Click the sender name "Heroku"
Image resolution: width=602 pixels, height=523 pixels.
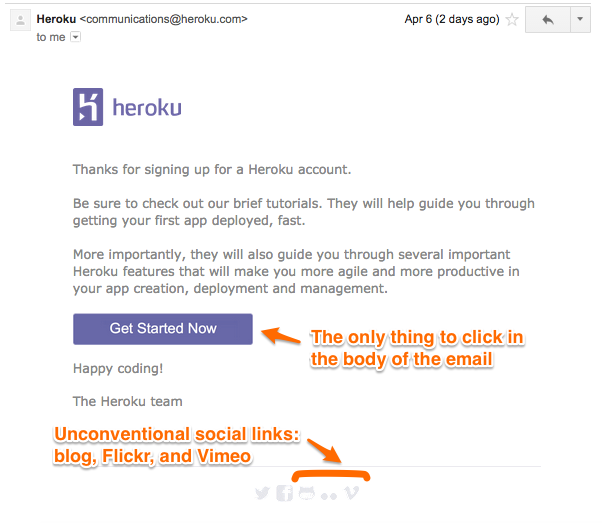[x=56, y=19]
